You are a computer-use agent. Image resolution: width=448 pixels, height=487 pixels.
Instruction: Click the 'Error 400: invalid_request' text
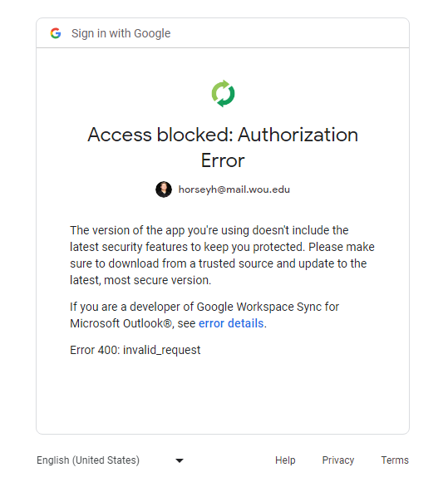tap(135, 350)
